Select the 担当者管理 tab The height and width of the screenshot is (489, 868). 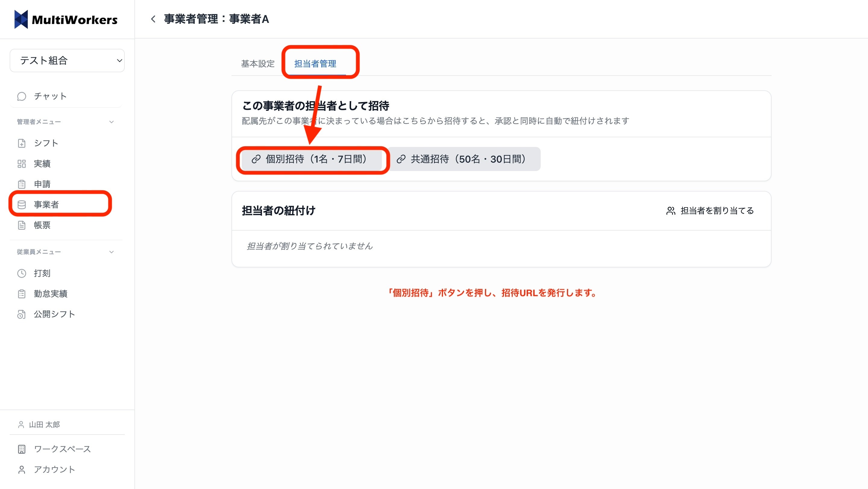click(315, 64)
